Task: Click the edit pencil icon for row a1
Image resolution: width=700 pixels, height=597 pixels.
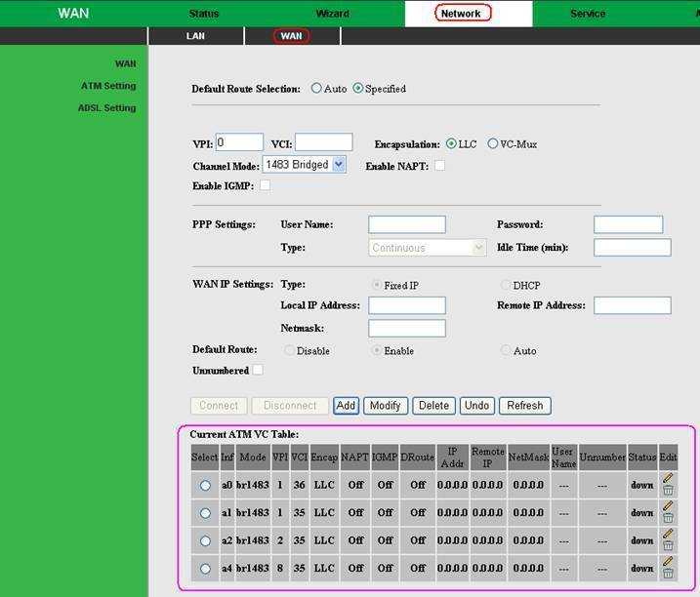Action: point(668,506)
